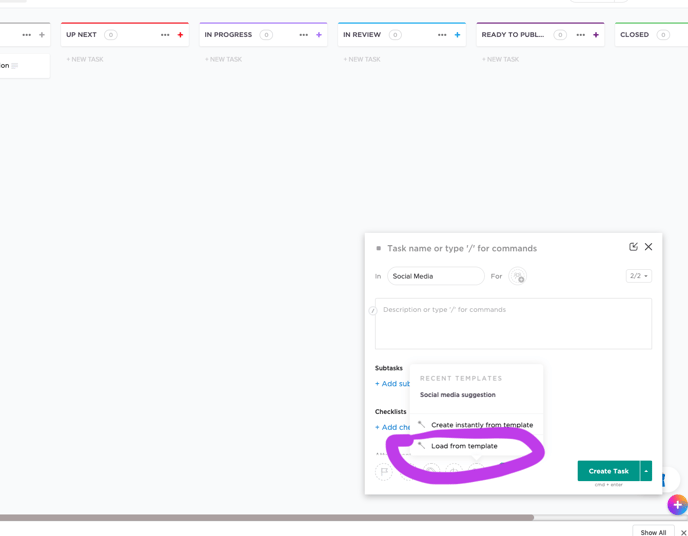Click the red plus in Up Next column
Image resolution: width=688 pixels, height=536 pixels.
181,35
